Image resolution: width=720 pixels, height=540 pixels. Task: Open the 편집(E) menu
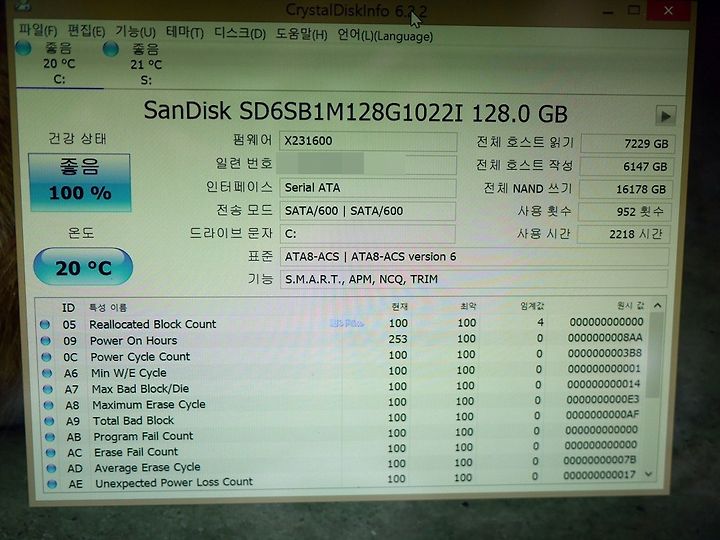[86, 31]
